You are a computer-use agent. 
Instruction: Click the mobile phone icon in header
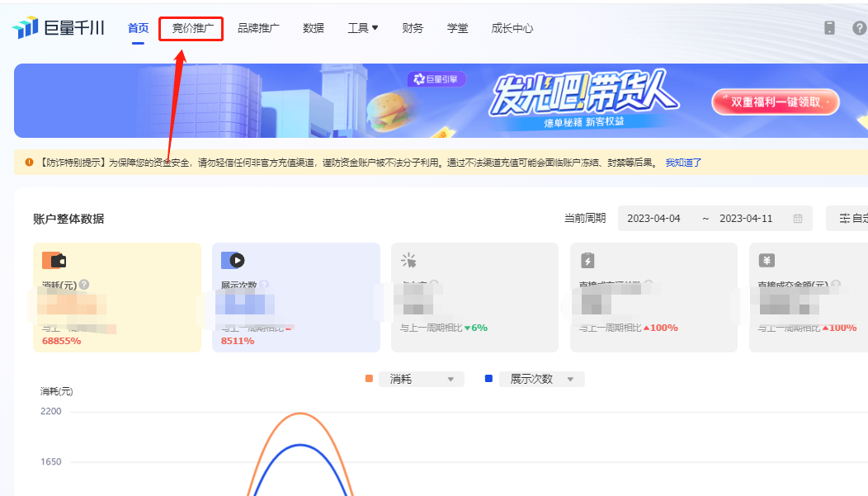pos(829,28)
